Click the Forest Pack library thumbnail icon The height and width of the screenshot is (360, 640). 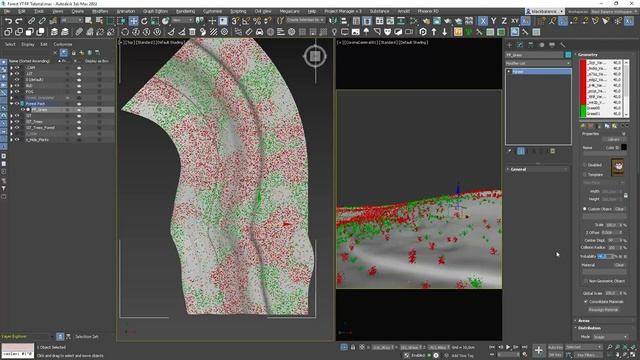[618, 167]
